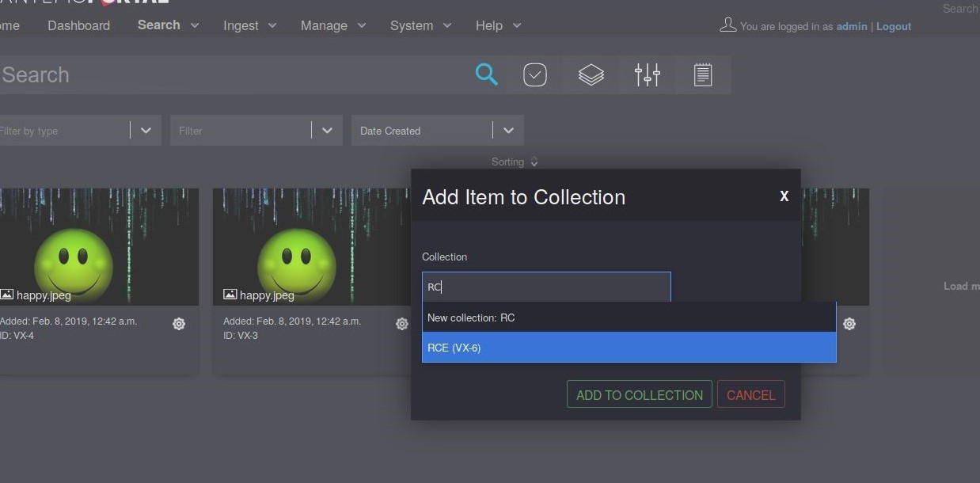Click image type icon of VX-4 happy.jpeg
980x483 pixels.
(x=6, y=295)
